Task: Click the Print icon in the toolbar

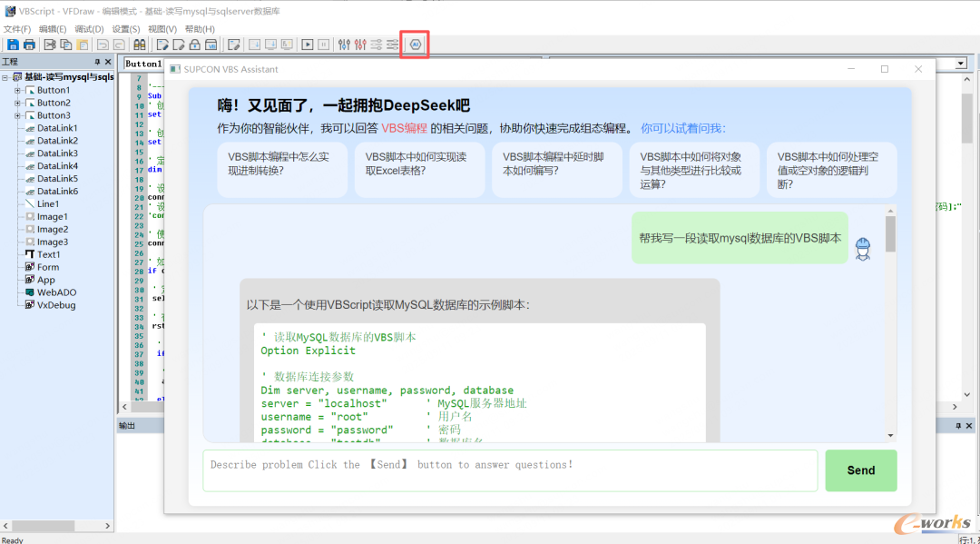Action: click(x=29, y=45)
